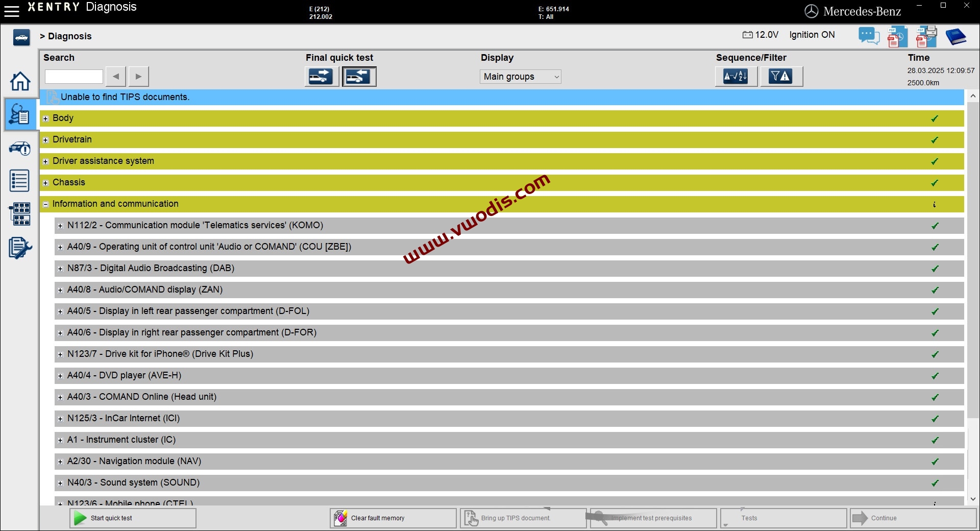This screenshot has width=980, height=531.
Task: Click the Continue button
Action: click(x=914, y=518)
